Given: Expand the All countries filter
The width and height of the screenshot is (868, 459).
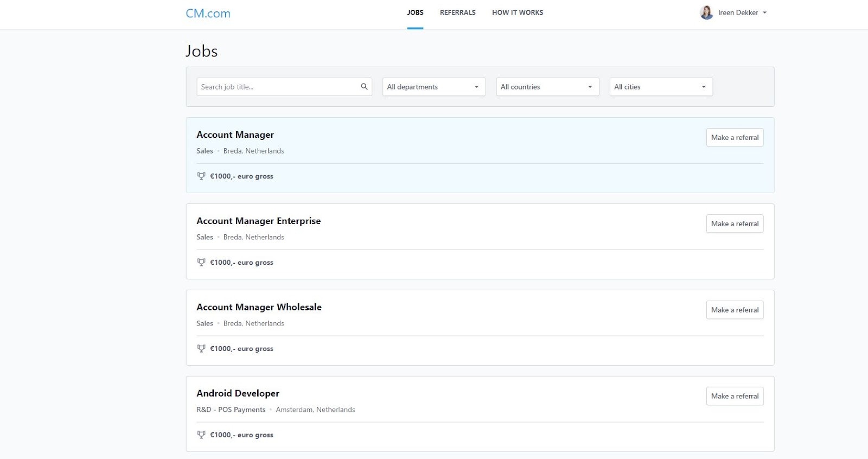Looking at the screenshot, I should click(547, 87).
